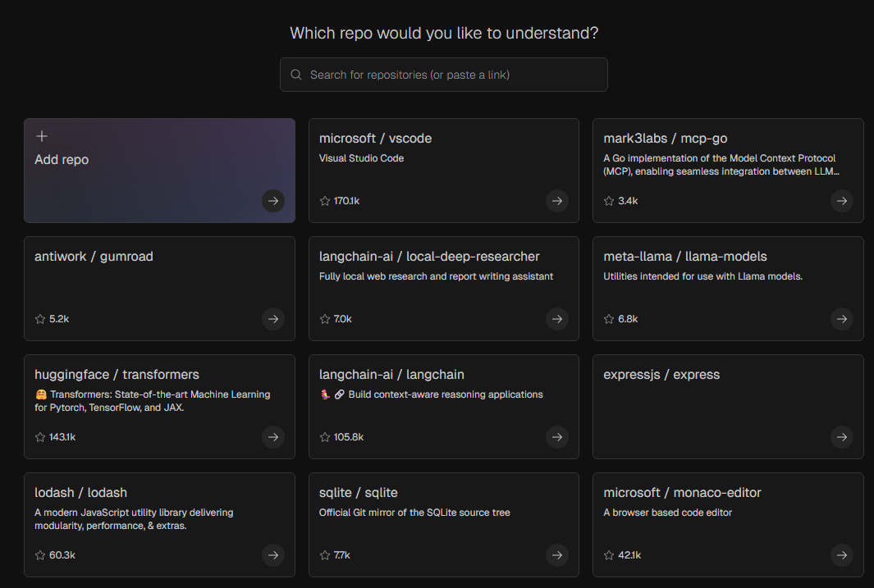The image size is (874, 588).
Task: Click the 7.7k star count
Action: [341, 555]
